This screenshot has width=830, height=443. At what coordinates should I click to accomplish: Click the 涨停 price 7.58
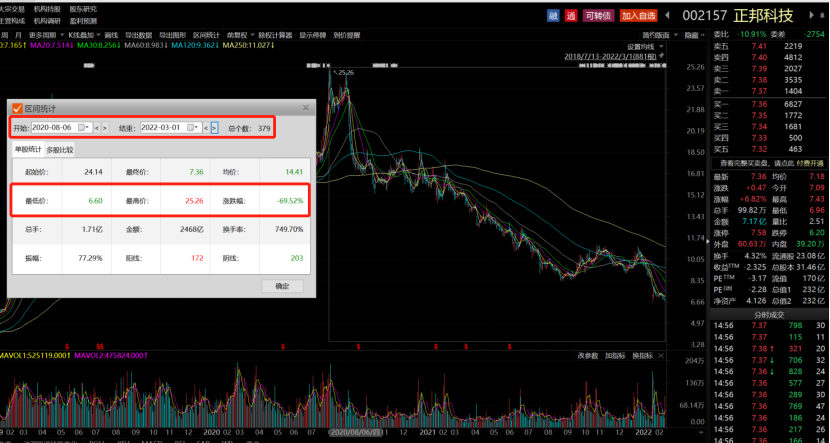(x=759, y=233)
